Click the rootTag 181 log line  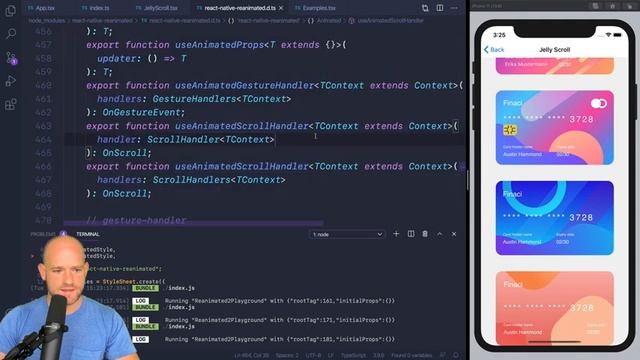(280, 339)
